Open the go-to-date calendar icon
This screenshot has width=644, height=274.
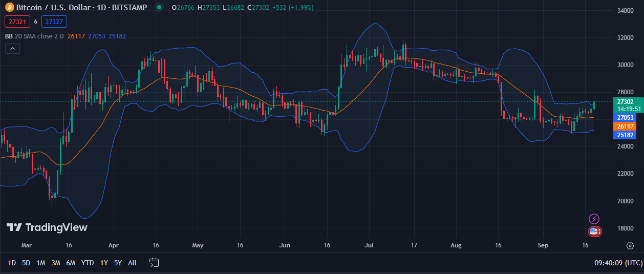tap(154, 263)
